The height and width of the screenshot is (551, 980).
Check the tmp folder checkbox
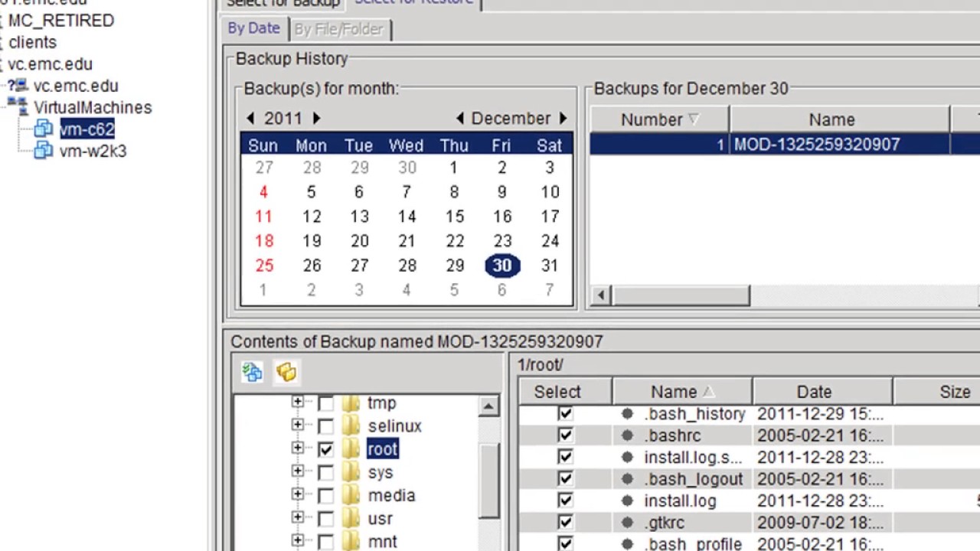tap(325, 403)
